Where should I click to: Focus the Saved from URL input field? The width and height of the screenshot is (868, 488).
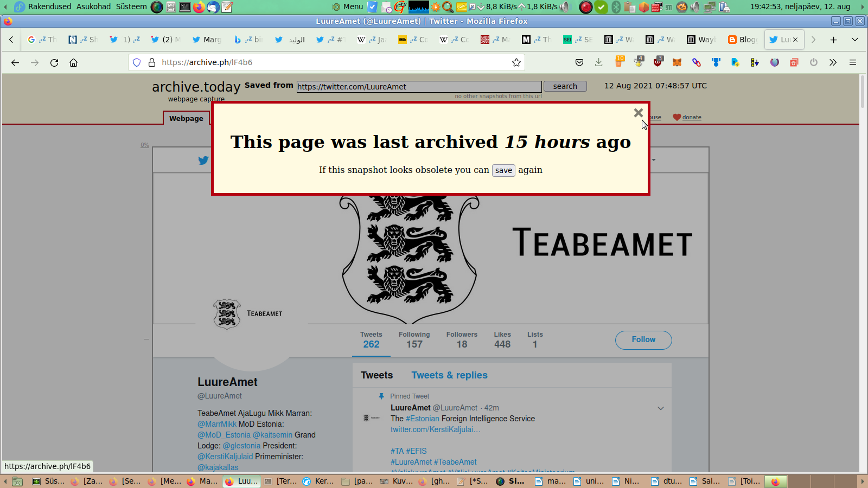click(x=419, y=87)
